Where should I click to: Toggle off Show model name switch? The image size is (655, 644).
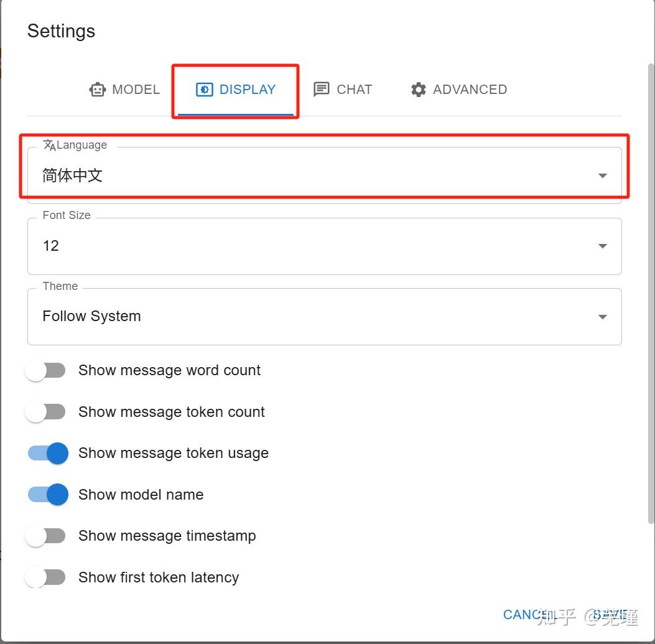pyautogui.click(x=47, y=494)
